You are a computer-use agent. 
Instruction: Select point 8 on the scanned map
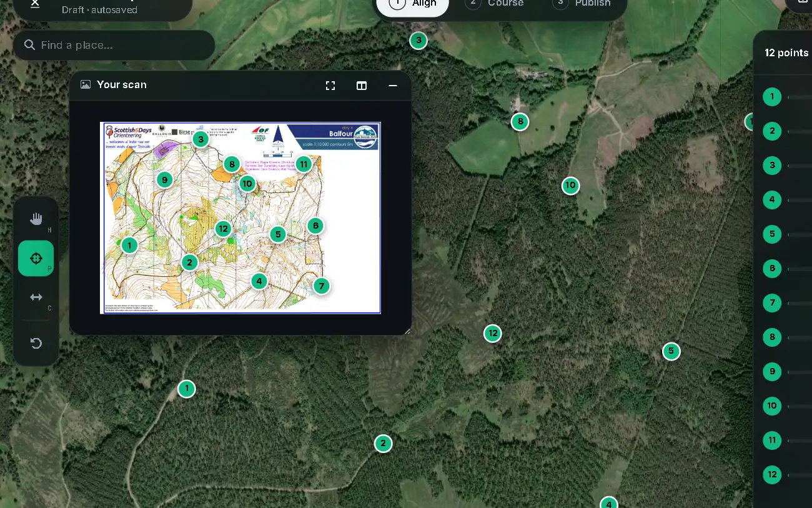pos(232,164)
